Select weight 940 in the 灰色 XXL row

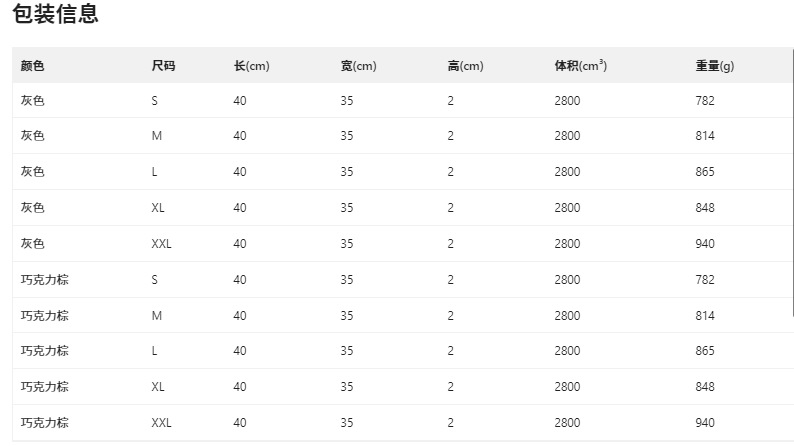705,244
